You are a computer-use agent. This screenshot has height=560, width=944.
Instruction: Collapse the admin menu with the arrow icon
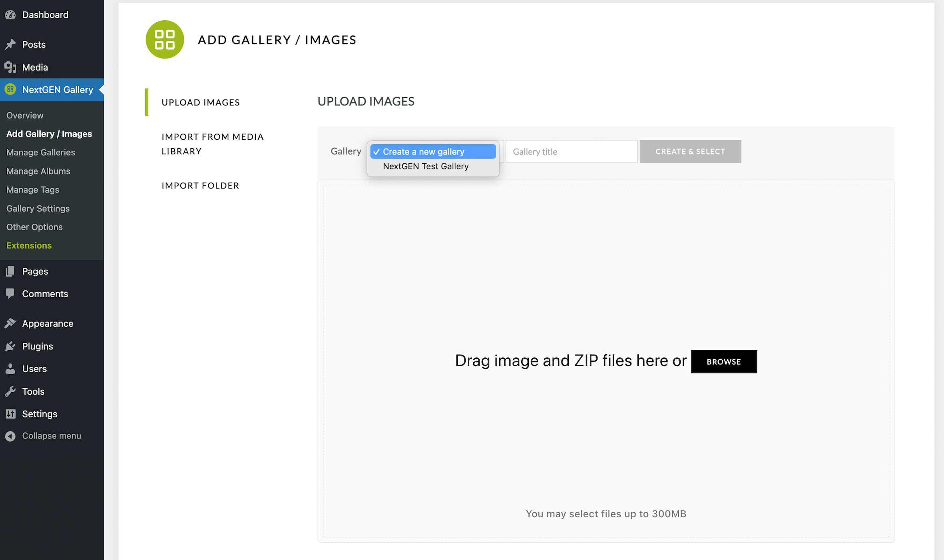pos(10,435)
